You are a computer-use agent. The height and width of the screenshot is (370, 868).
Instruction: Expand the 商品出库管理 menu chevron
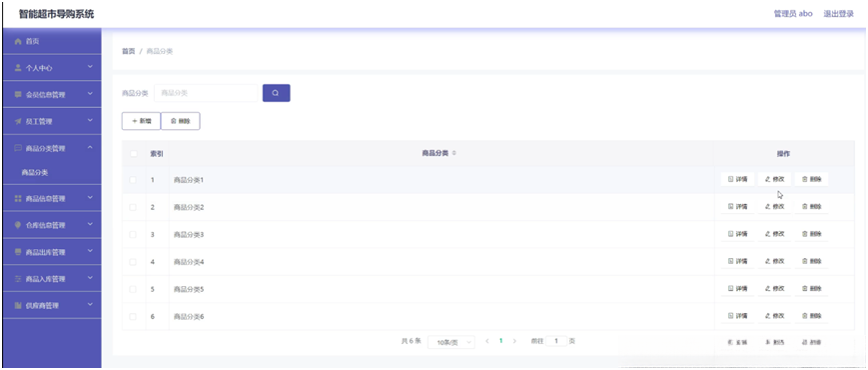point(90,251)
